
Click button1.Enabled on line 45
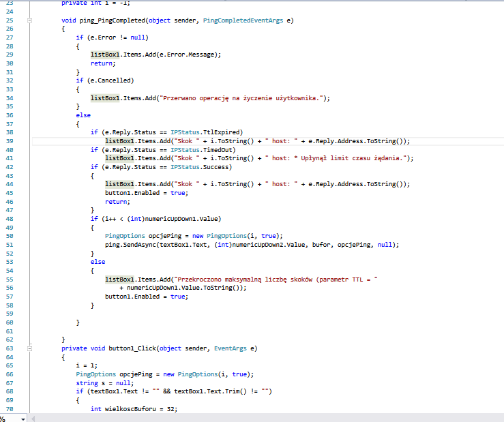(x=132, y=193)
